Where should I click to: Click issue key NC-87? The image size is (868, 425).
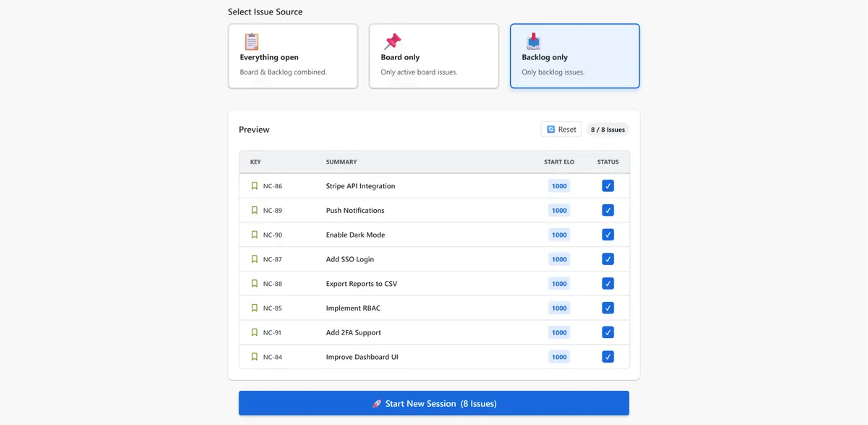click(273, 259)
